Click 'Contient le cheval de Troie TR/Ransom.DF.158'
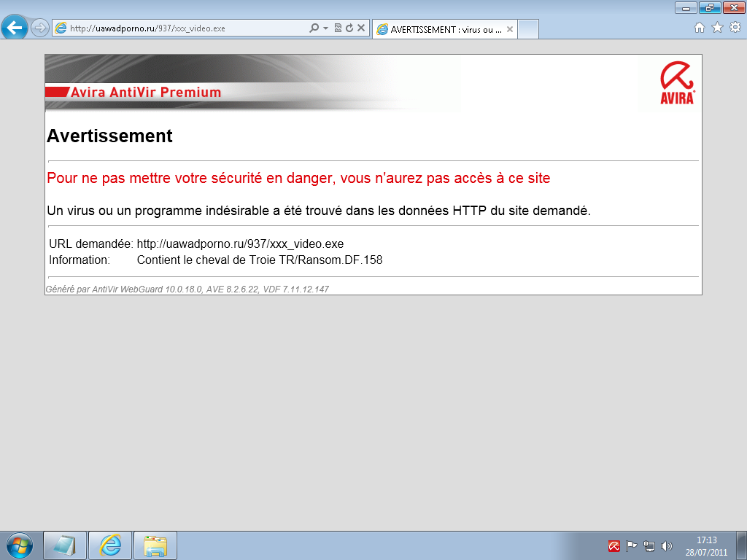 click(x=260, y=260)
